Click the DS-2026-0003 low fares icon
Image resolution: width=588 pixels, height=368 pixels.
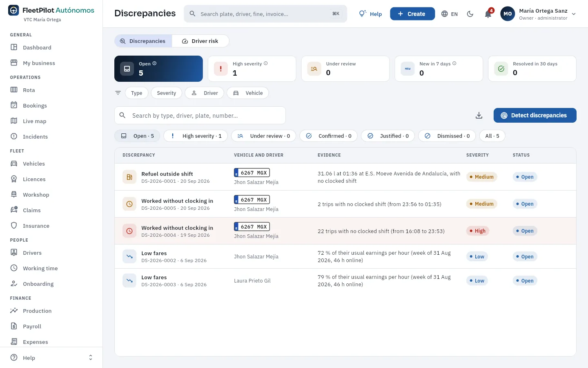click(129, 280)
